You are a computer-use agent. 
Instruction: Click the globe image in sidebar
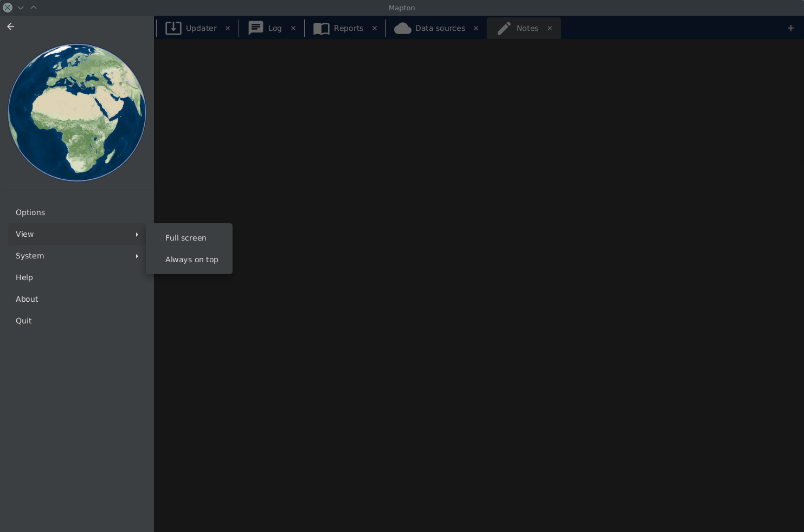pyautogui.click(x=77, y=113)
